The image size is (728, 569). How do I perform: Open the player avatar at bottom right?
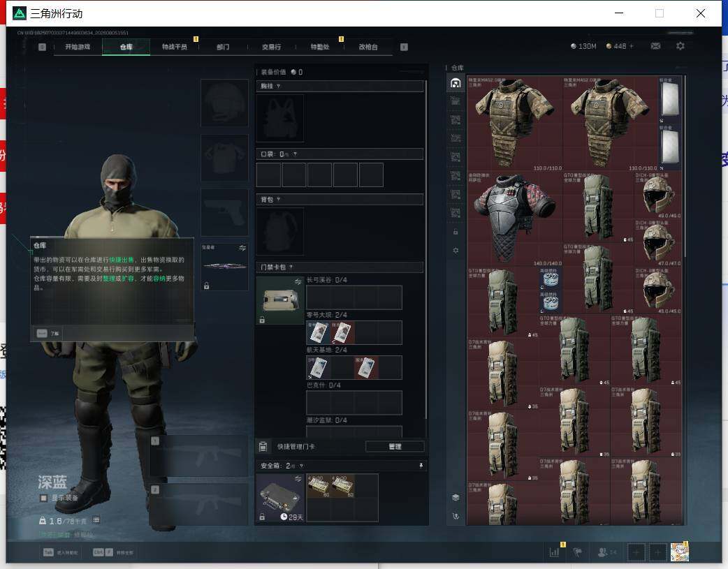(679, 552)
